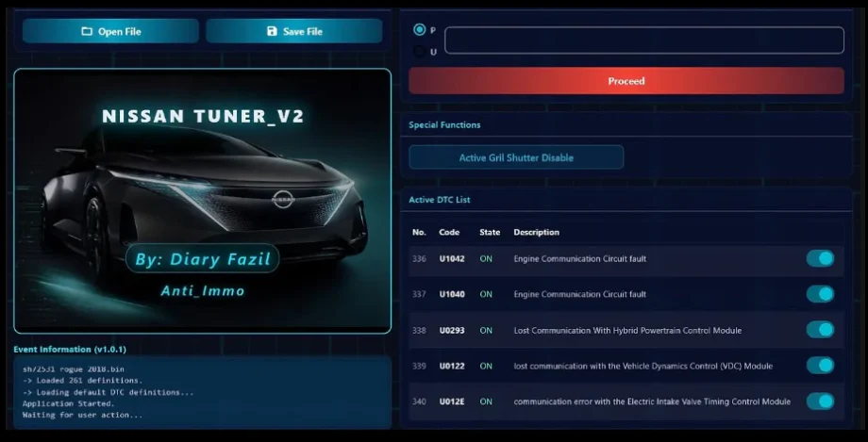868x442 pixels.
Task: Click code U1040 in DTC list
Action: click(452, 294)
